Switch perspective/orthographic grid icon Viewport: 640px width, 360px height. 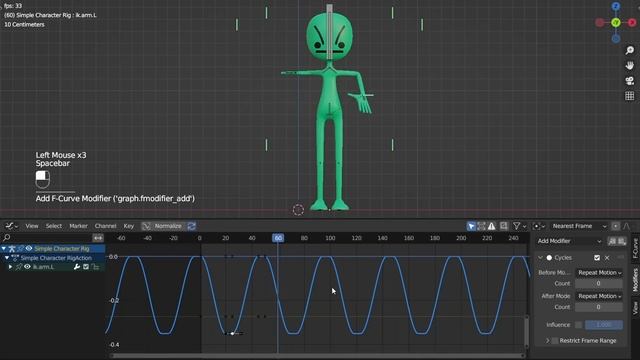click(629, 96)
